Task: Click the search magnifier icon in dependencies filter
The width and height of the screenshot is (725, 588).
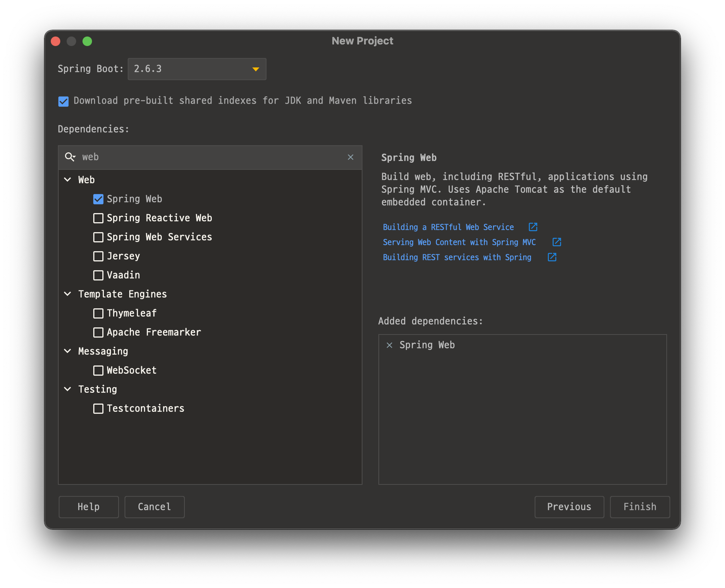Action: (70, 157)
